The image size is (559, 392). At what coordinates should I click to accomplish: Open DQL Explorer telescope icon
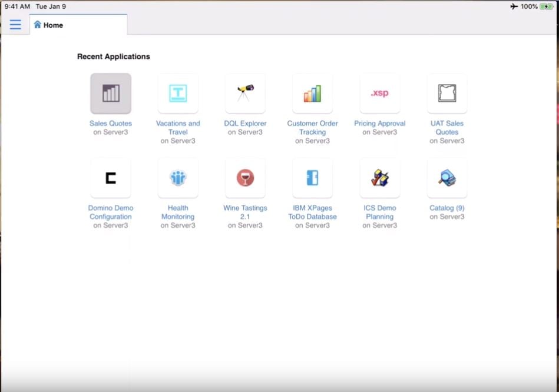pos(245,93)
